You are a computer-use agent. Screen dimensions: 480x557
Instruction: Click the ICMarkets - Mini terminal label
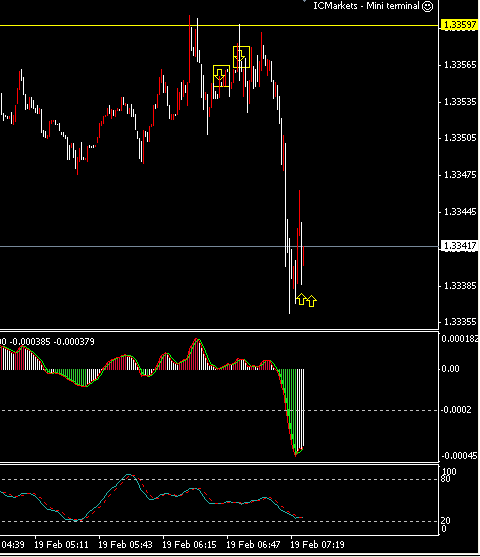tap(366, 6)
